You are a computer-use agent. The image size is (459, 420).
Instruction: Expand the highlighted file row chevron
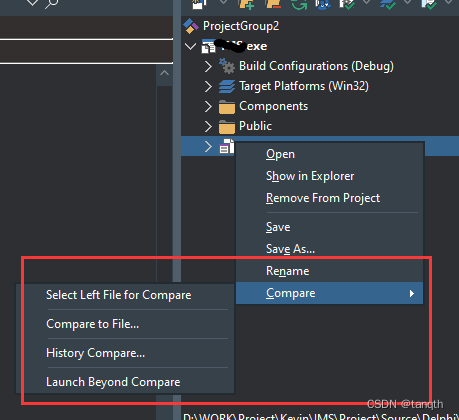[x=208, y=146]
